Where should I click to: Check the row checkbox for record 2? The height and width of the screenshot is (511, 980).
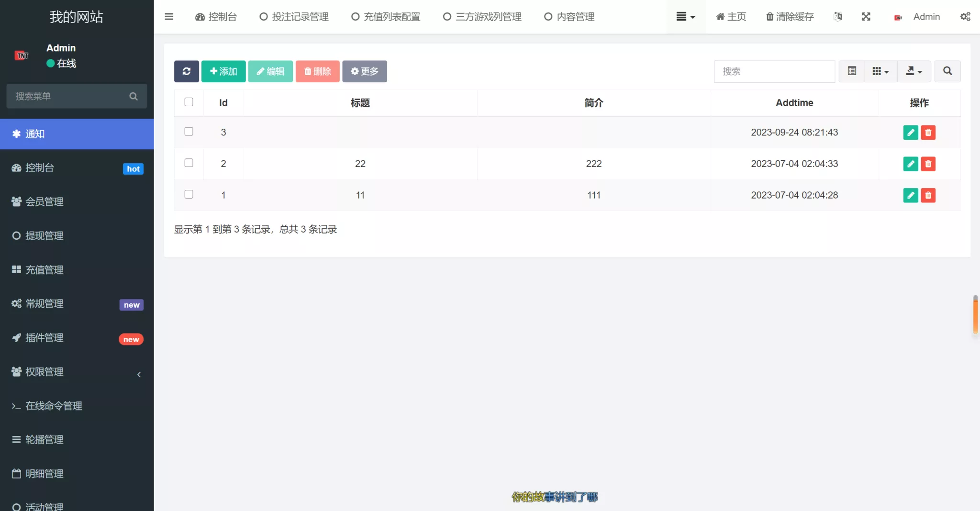tap(189, 163)
